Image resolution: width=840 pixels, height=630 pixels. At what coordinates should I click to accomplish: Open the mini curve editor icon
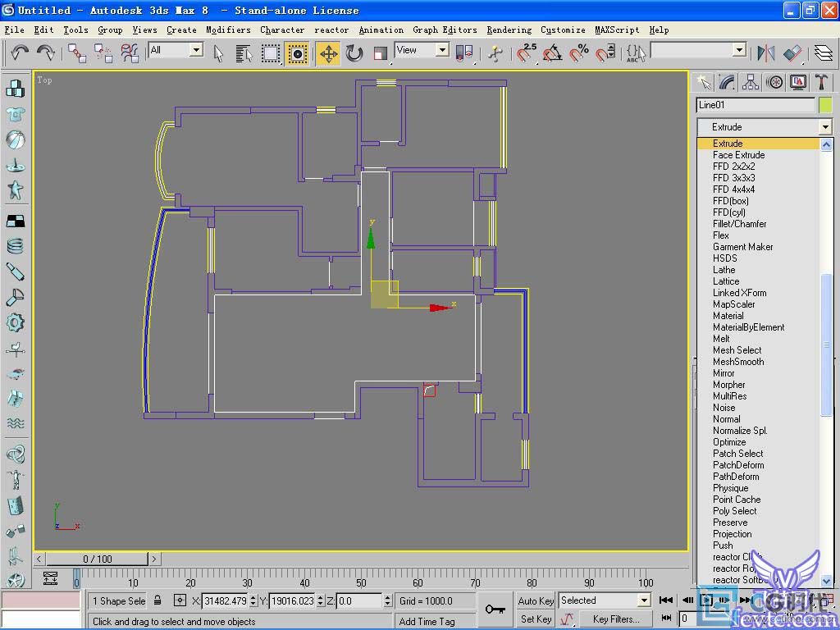coord(50,578)
